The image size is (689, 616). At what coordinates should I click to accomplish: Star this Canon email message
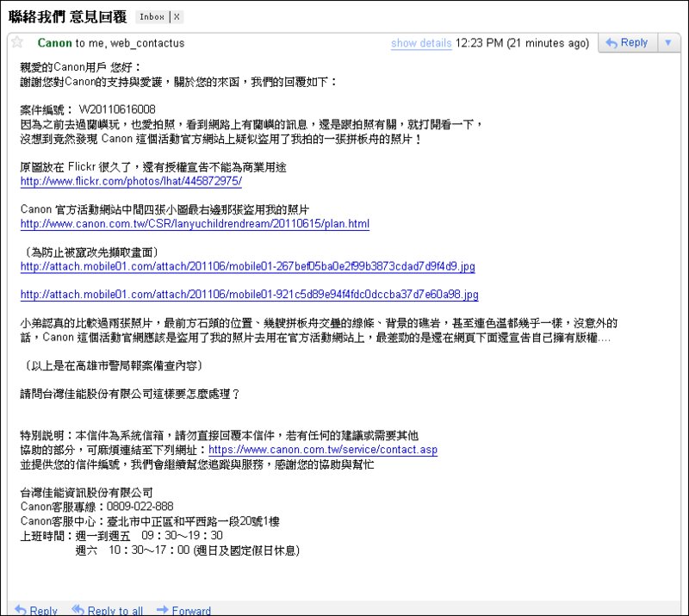(x=17, y=42)
